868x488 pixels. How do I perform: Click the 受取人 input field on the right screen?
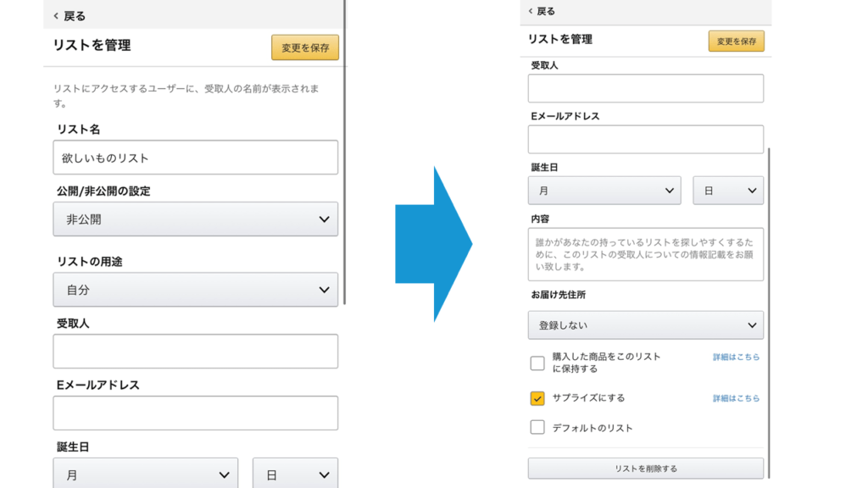[645, 88]
